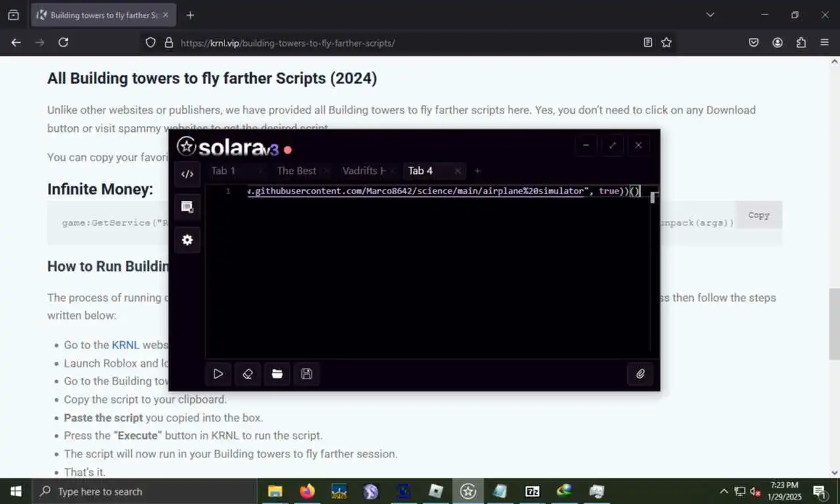Open Firefox account icon
Viewport: 840px width, 504px height.
point(778,43)
